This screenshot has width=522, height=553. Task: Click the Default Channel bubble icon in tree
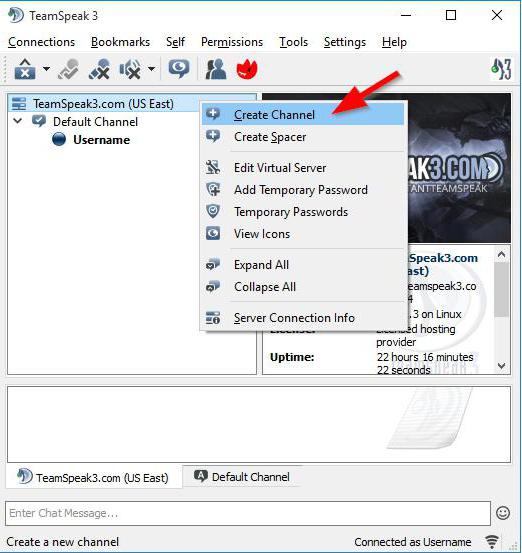coord(39,121)
